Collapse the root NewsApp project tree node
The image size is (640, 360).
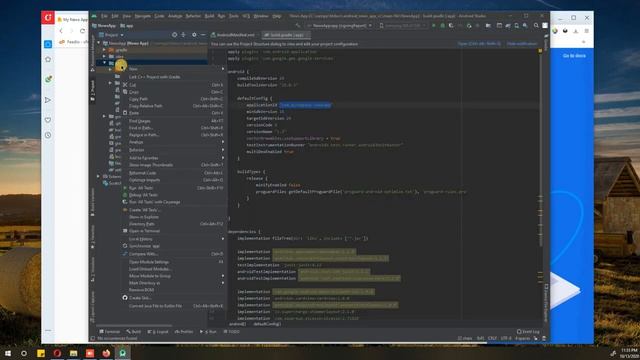(98, 43)
